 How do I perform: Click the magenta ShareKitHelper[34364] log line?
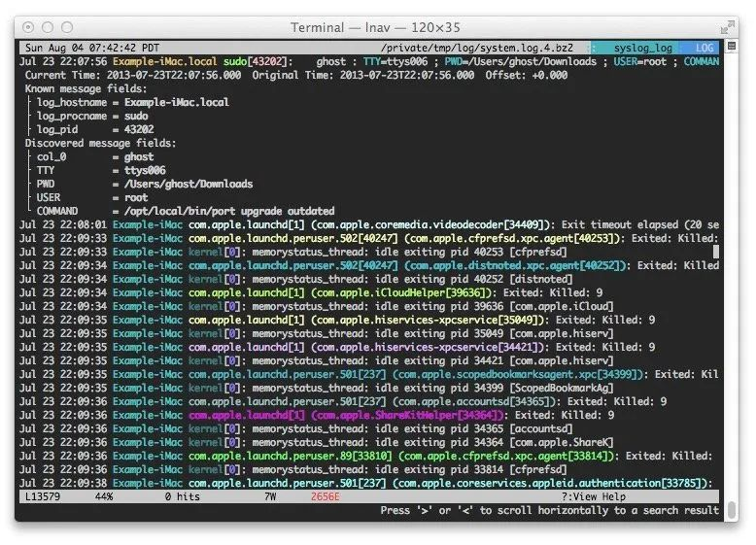coord(317,415)
